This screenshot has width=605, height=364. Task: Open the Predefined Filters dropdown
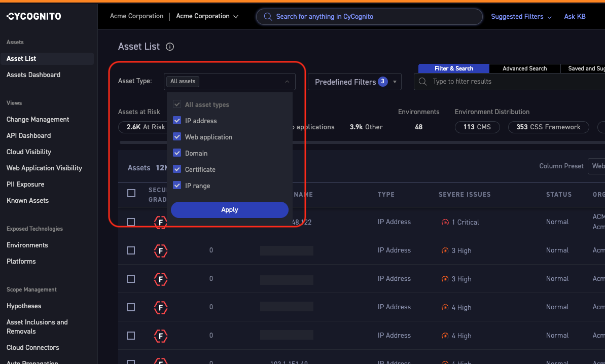(354, 82)
